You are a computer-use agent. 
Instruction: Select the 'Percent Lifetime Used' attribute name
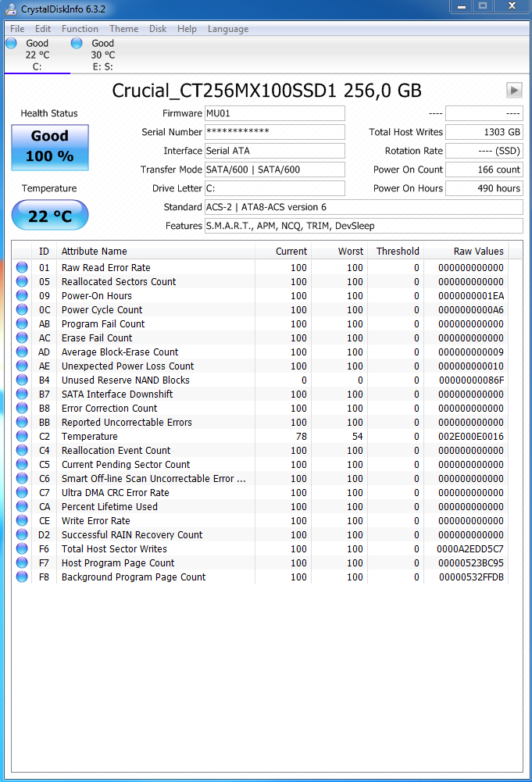click(109, 507)
